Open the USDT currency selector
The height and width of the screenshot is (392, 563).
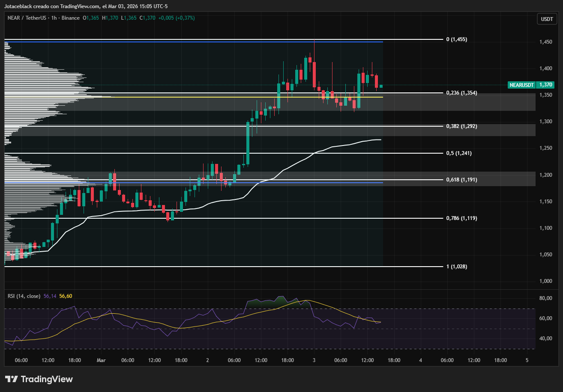point(546,19)
